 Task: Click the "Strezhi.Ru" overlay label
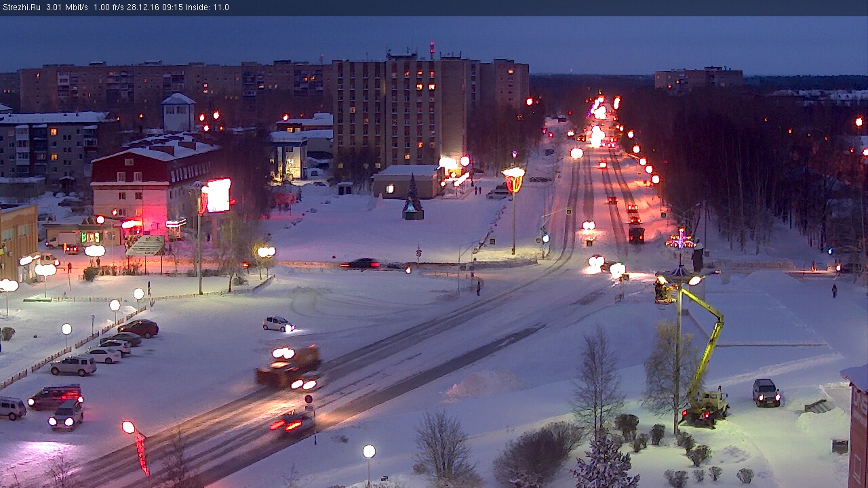22,7
